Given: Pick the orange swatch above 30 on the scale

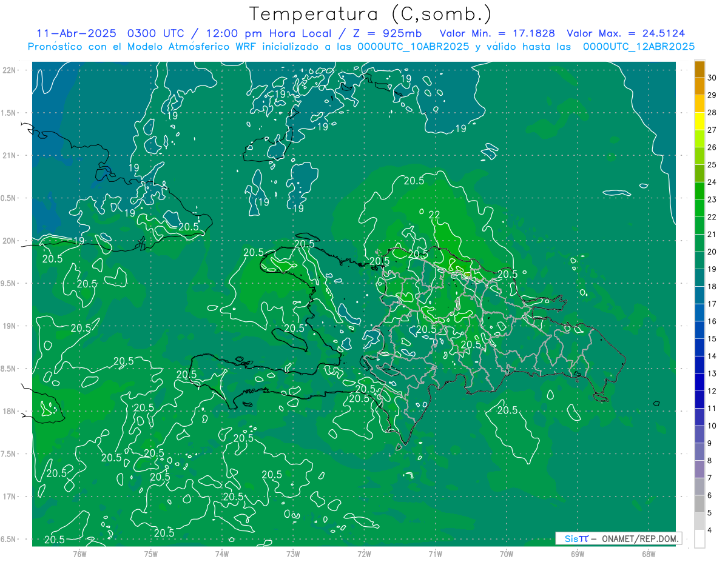Looking at the screenshot, I should tap(699, 69).
